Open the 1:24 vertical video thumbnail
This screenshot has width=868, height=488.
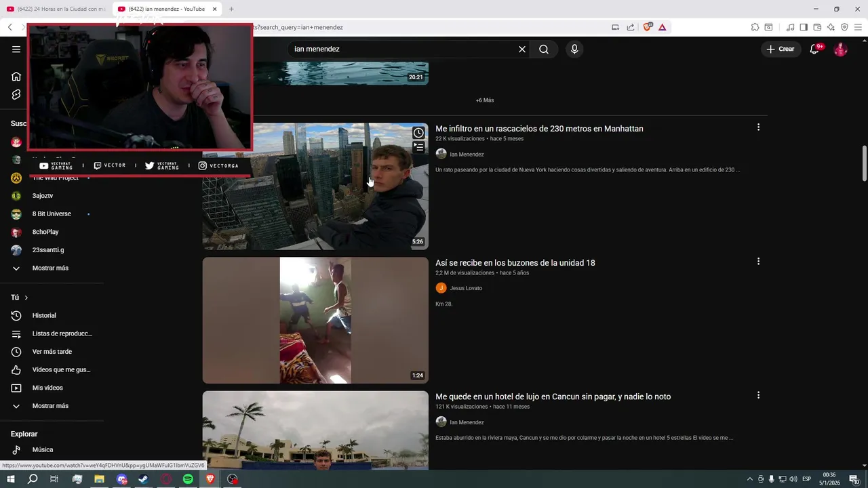[x=315, y=320]
